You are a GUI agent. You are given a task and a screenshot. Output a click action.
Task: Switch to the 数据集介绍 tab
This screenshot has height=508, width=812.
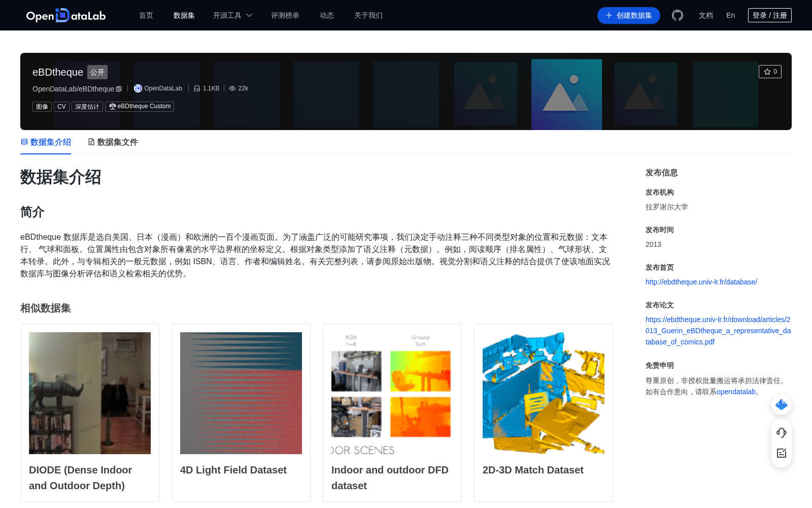click(x=46, y=142)
